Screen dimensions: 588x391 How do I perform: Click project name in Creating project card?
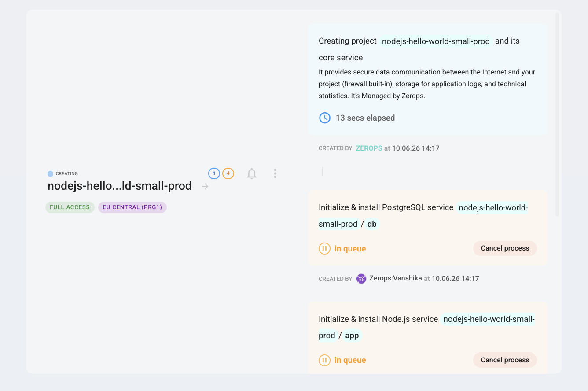pyautogui.click(x=436, y=41)
